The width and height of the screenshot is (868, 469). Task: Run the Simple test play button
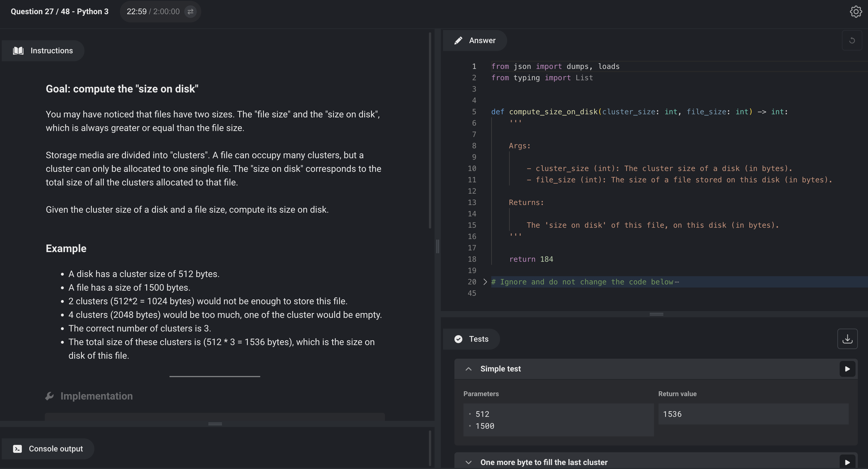point(847,369)
